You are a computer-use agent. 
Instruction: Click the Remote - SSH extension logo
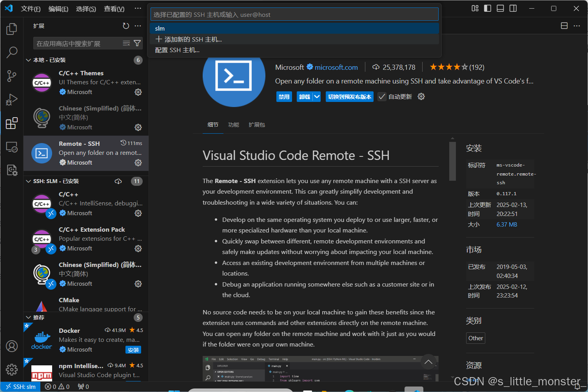click(x=234, y=76)
